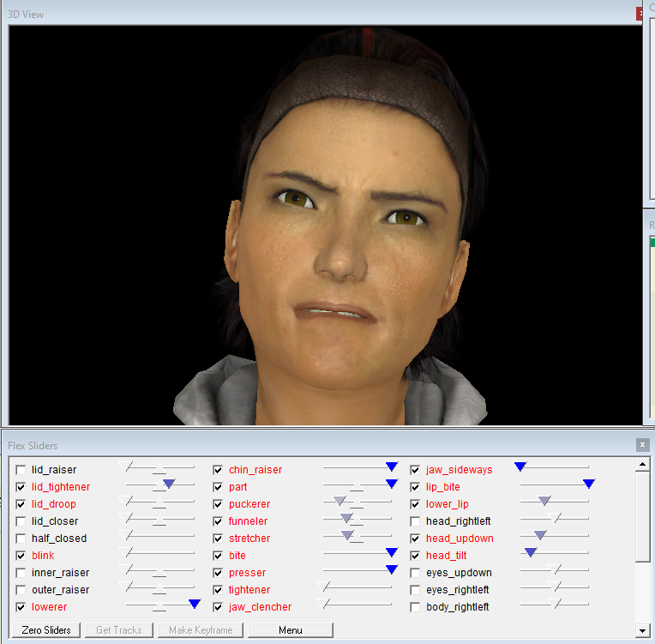The width and height of the screenshot is (655, 644).
Task: Disable the chin_raiser checkbox
Action: tap(218, 470)
